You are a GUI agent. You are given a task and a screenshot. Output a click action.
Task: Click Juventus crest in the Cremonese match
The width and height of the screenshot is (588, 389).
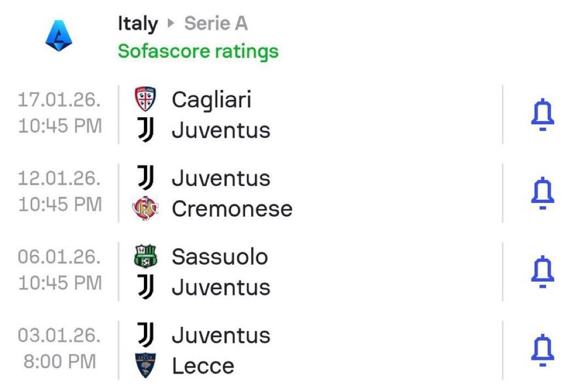(146, 178)
